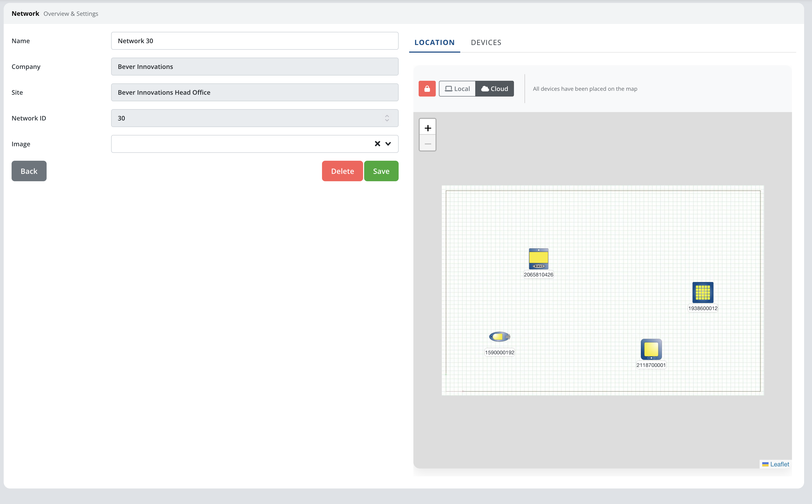Click into the Name input field
This screenshot has height=504, width=812.
coord(255,41)
